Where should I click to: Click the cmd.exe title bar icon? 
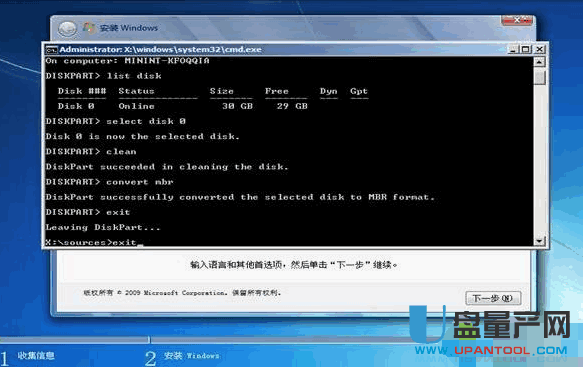51,49
